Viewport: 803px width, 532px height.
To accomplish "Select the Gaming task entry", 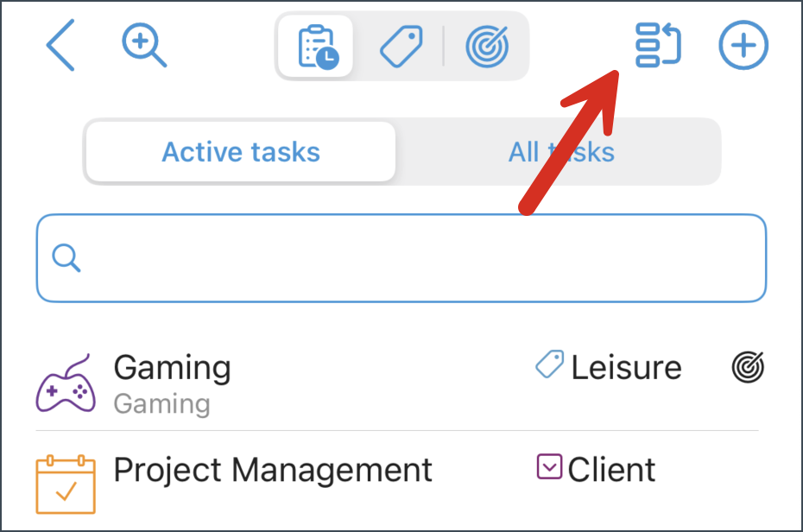I will (172, 368).
